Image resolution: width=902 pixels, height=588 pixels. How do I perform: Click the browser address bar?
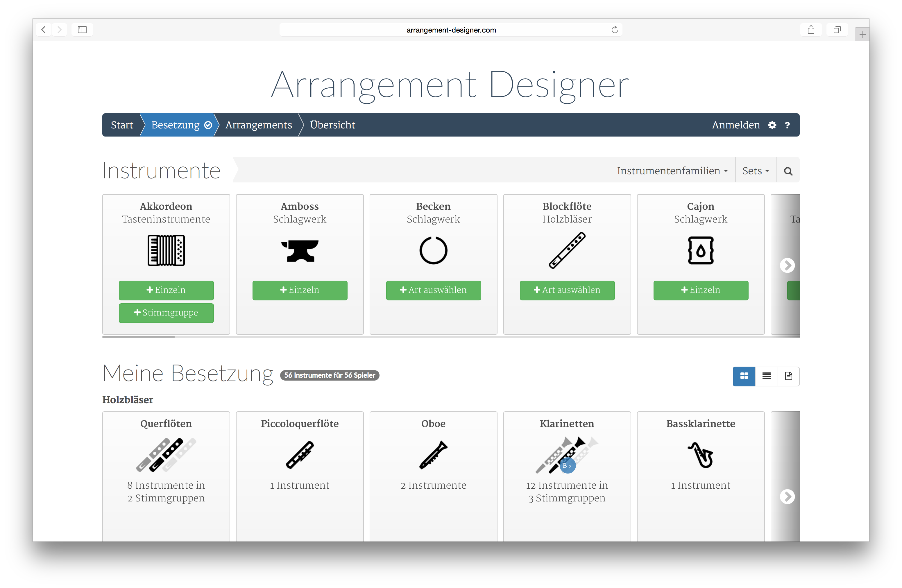pos(451,30)
